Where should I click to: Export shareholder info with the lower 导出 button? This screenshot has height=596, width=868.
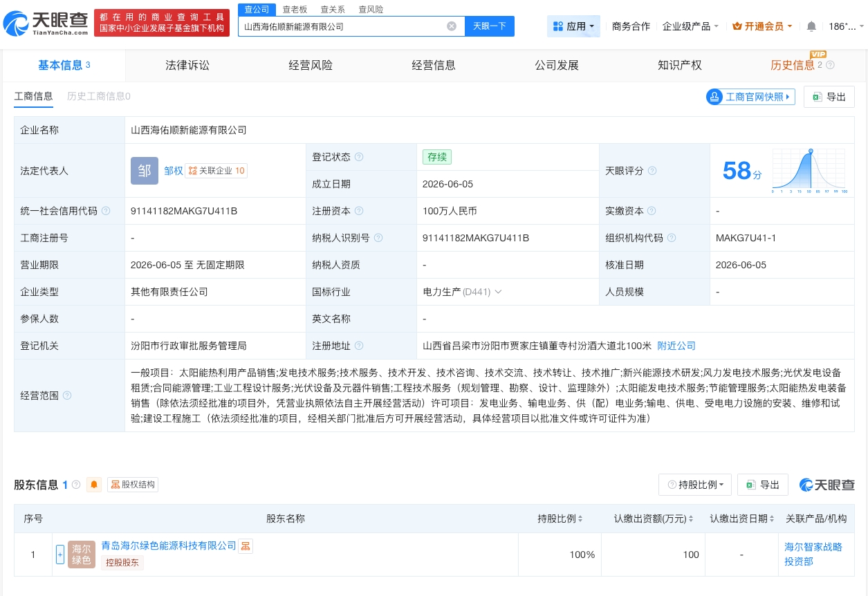click(x=763, y=485)
